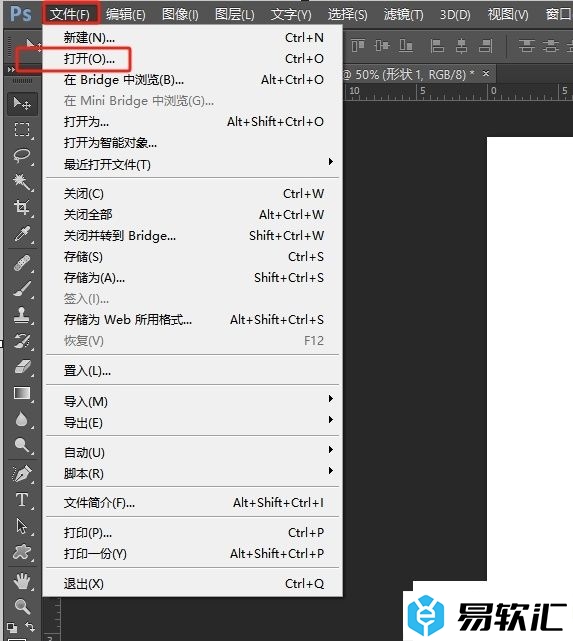Select the Eraser tool
Viewport: 573px width, 641px height.
(x=22, y=367)
